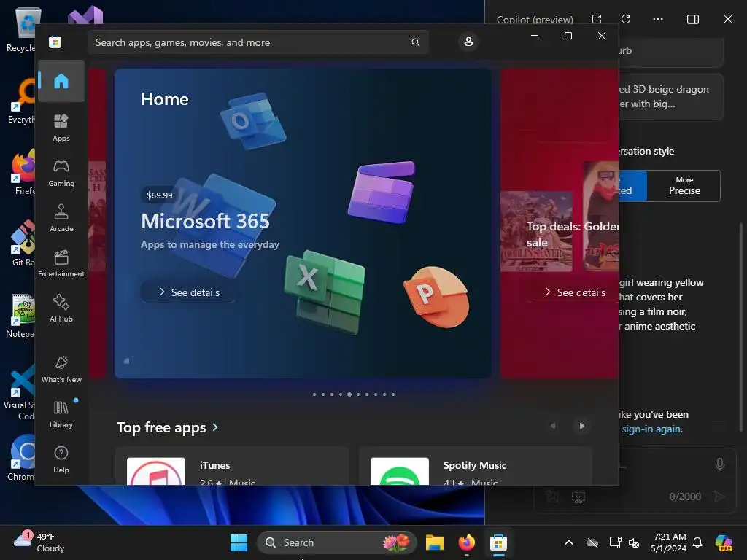Choose More Precise conversation style
747x560 pixels.
click(684, 186)
